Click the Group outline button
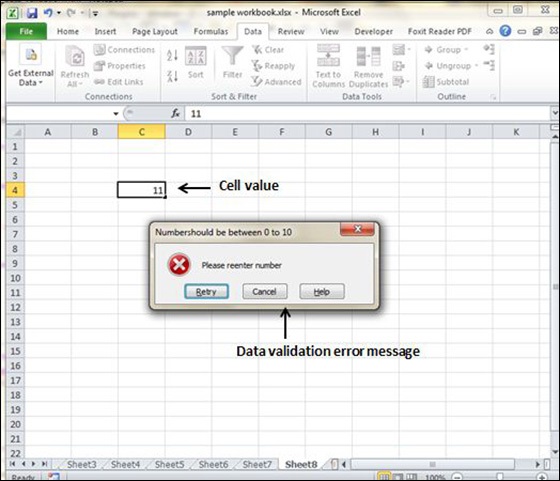 click(446, 50)
